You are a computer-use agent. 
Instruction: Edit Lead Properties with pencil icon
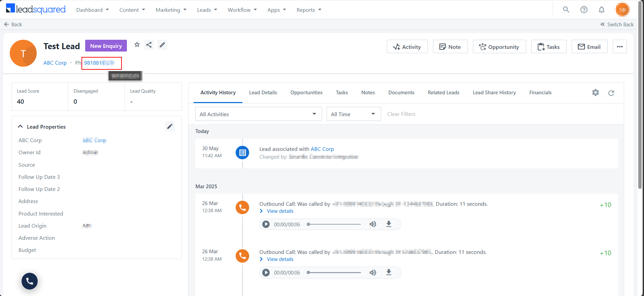click(170, 126)
